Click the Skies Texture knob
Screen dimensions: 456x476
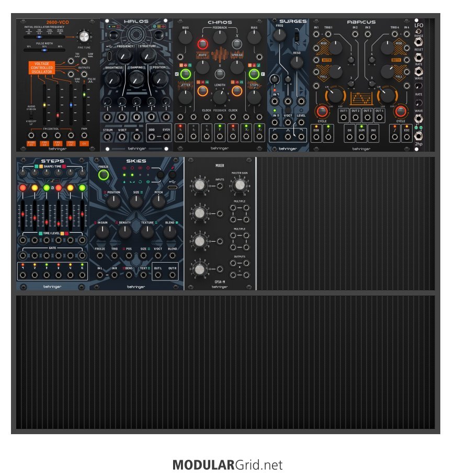pos(147,232)
